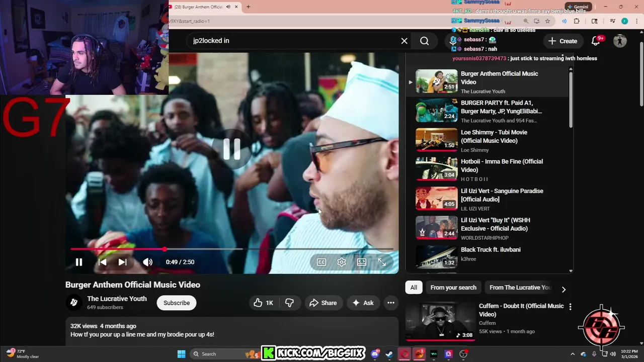The height and width of the screenshot is (362, 644).
Task: Mute the Burger Anthem browser tab
Action: [228, 7]
